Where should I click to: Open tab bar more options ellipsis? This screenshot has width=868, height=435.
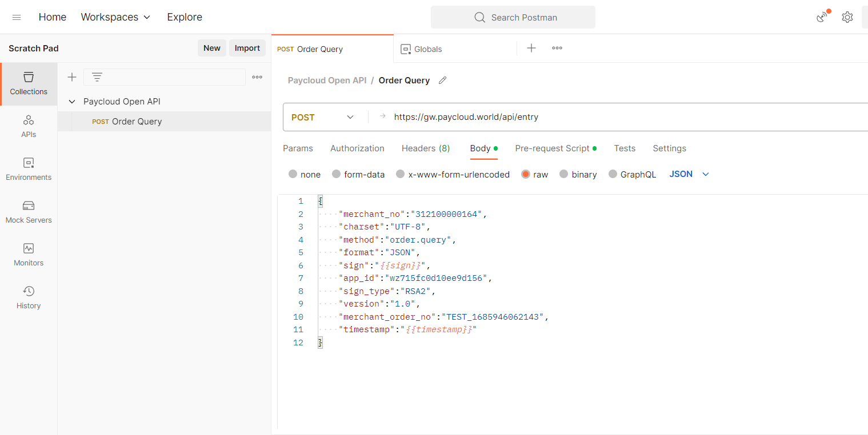557,48
